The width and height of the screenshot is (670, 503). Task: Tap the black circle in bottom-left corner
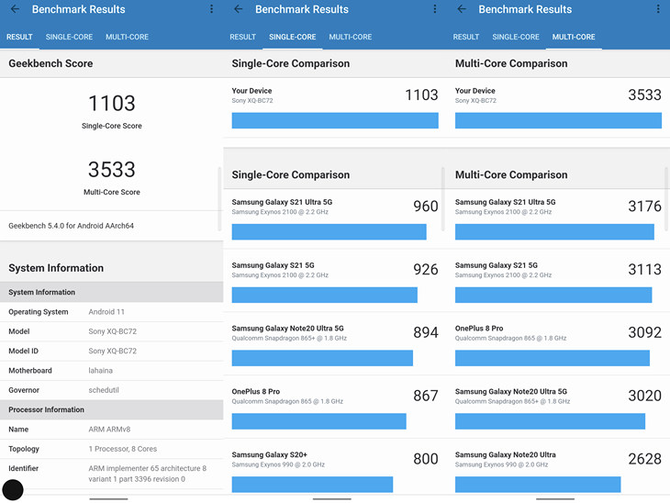[13, 489]
